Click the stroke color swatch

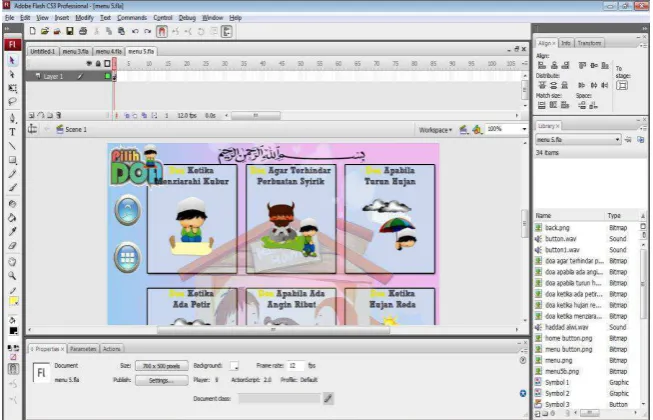pyautogui.click(x=13, y=301)
